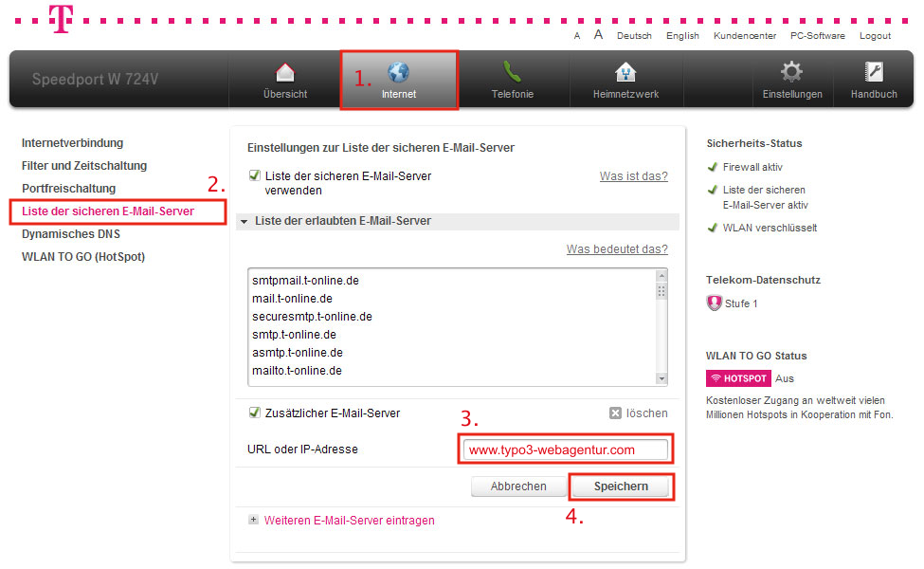
Task: Open the Kundencenter link
Action: point(745,36)
